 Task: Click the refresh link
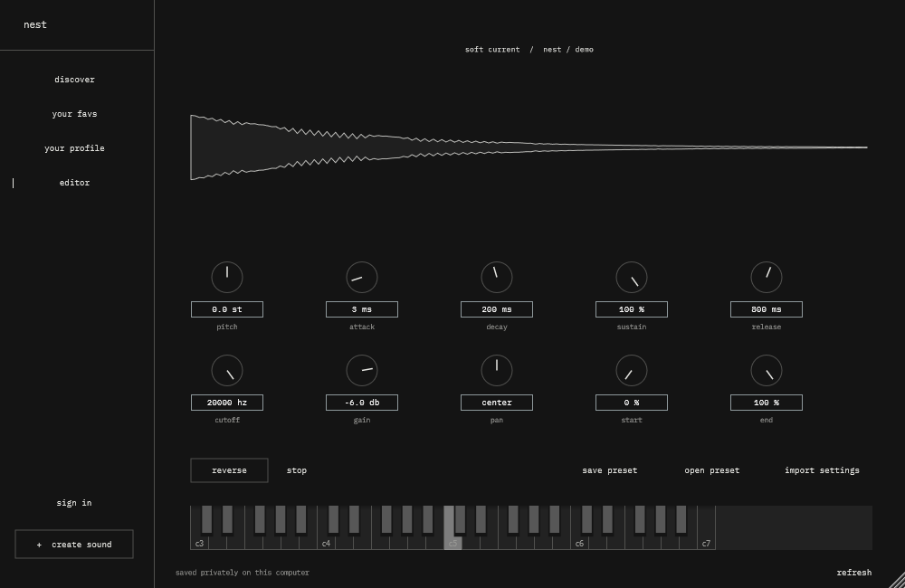(854, 573)
